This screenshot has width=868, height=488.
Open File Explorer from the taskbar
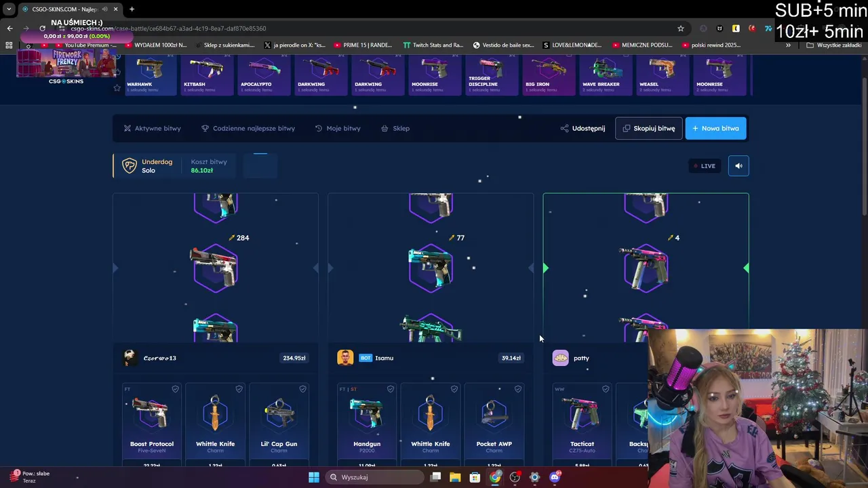(x=455, y=477)
